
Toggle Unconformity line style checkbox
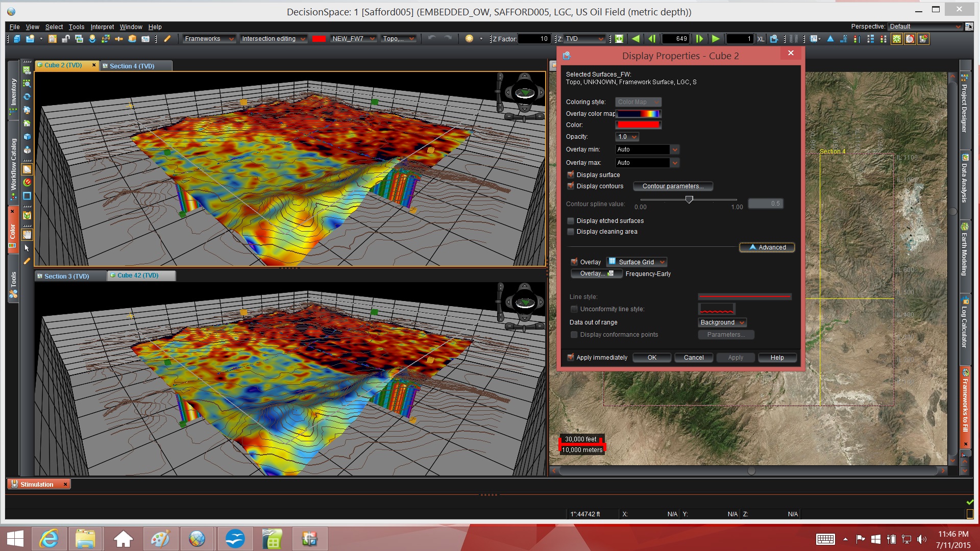tap(574, 309)
